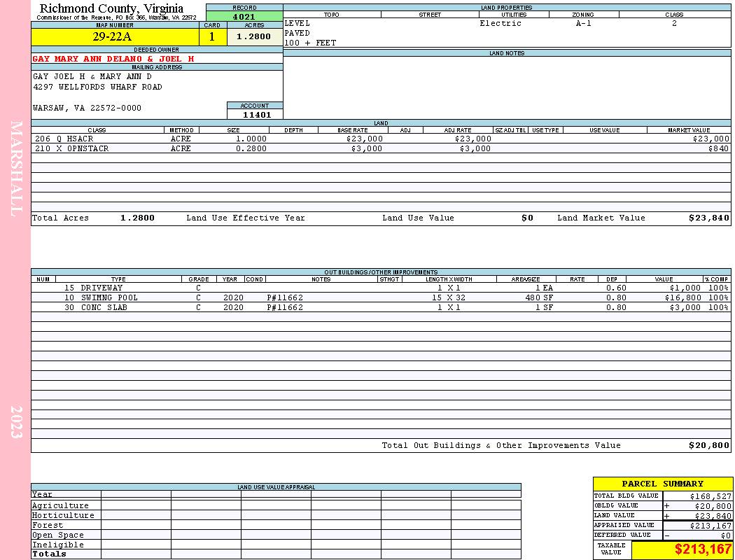Click Land Use Value $0

tap(527, 218)
